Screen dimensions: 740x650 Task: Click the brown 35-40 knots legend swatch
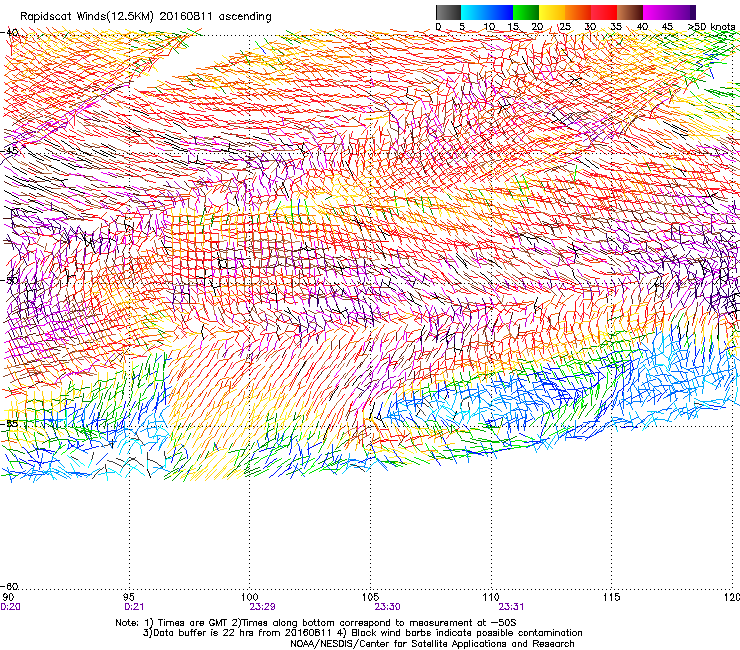pyautogui.click(x=630, y=12)
